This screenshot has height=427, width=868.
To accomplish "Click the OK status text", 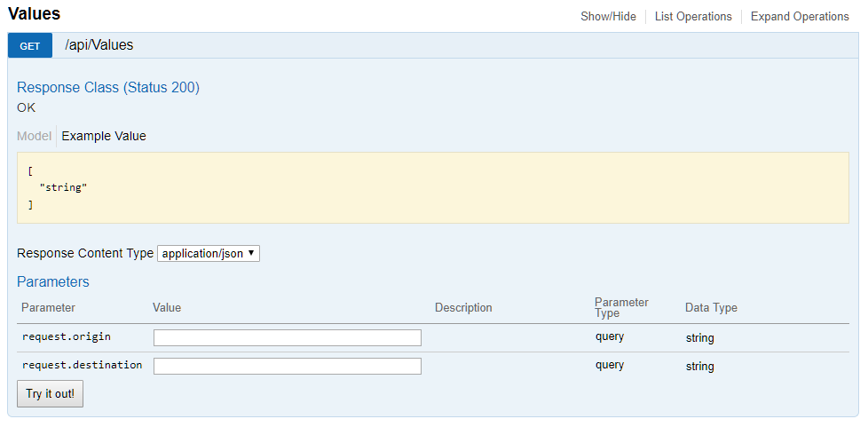I will [26, 107].
